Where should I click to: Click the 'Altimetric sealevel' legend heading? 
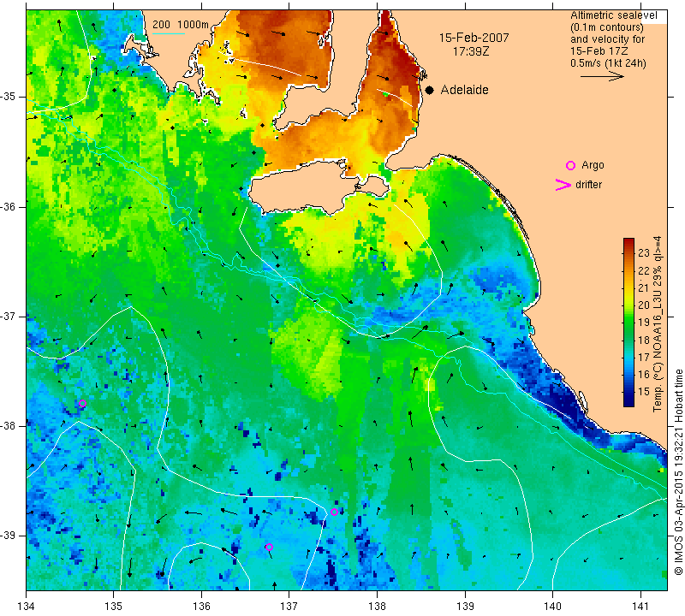[x=613, y=15]
